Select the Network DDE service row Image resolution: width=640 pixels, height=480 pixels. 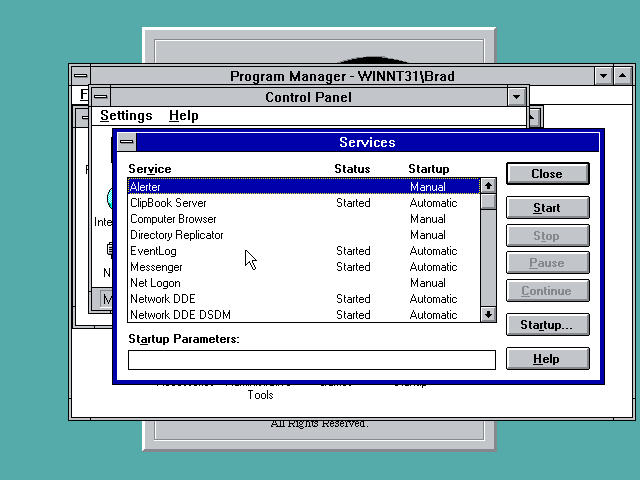[x=304, y=299]
